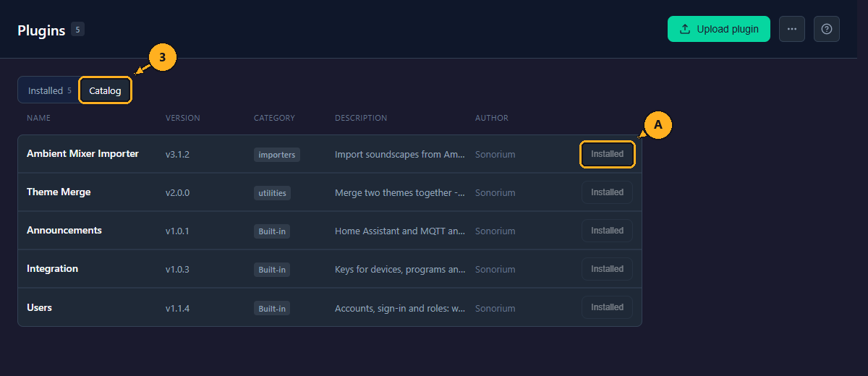Click 'Merge two themes together' description
868x376 pixels.
[x=400, y=193]
